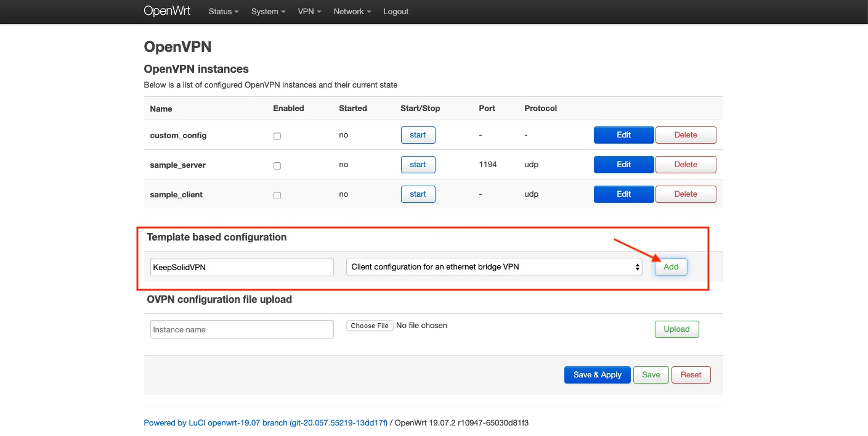Expand the Network navigation menu
Screen dimensions: 868x436
point(352,12)
